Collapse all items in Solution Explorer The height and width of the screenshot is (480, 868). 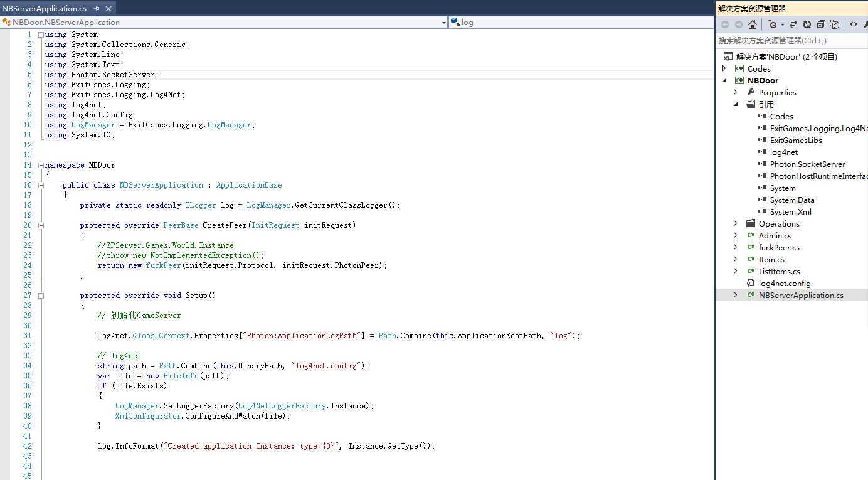pyautogui.click(x=821, y=24)
